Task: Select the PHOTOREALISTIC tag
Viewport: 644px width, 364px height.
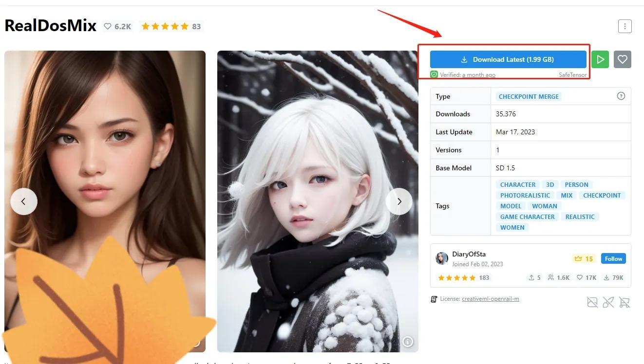Action: pyautogui.click(x=525, y=195)
